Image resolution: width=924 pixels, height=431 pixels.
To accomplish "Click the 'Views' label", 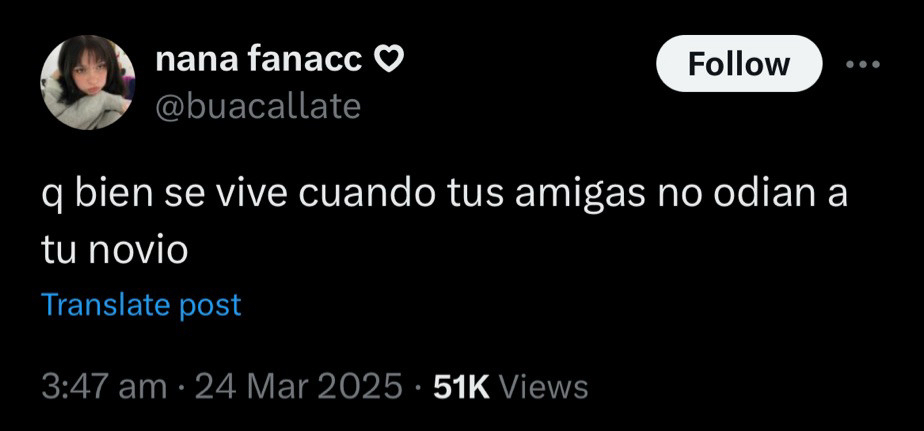I will point(543,387).
